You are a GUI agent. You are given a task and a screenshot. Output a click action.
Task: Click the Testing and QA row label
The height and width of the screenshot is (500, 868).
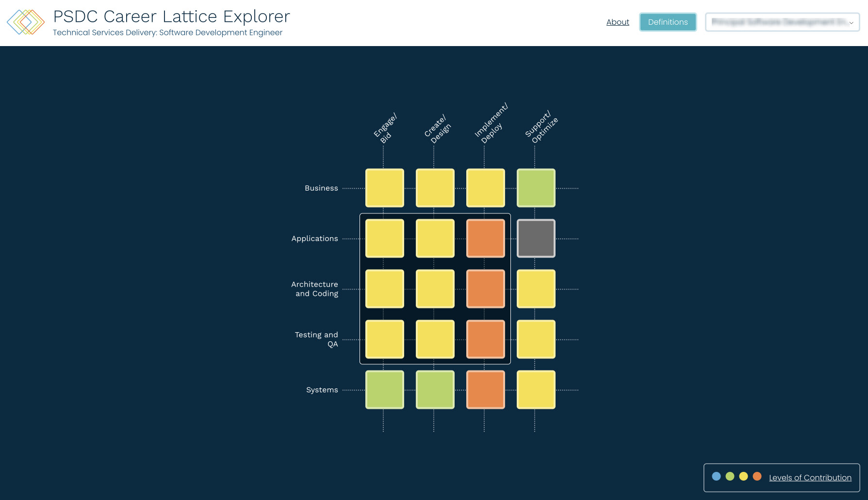pos(316,339)
